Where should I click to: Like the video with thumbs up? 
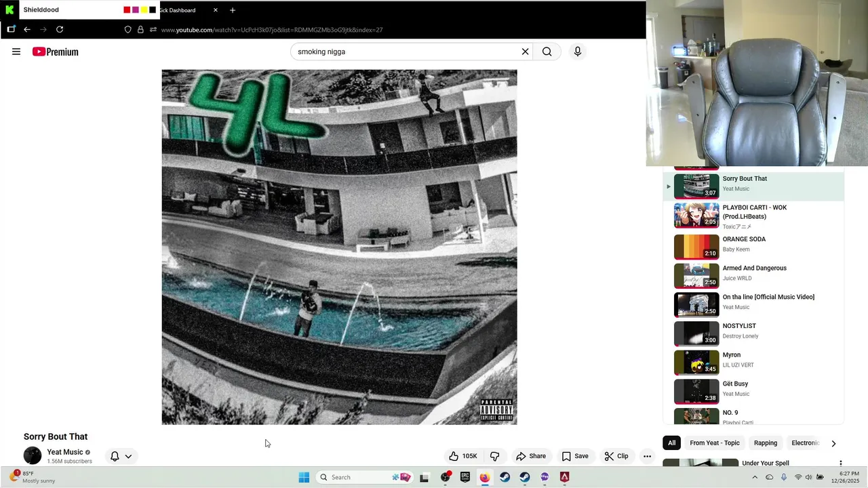tap(463, 456)
